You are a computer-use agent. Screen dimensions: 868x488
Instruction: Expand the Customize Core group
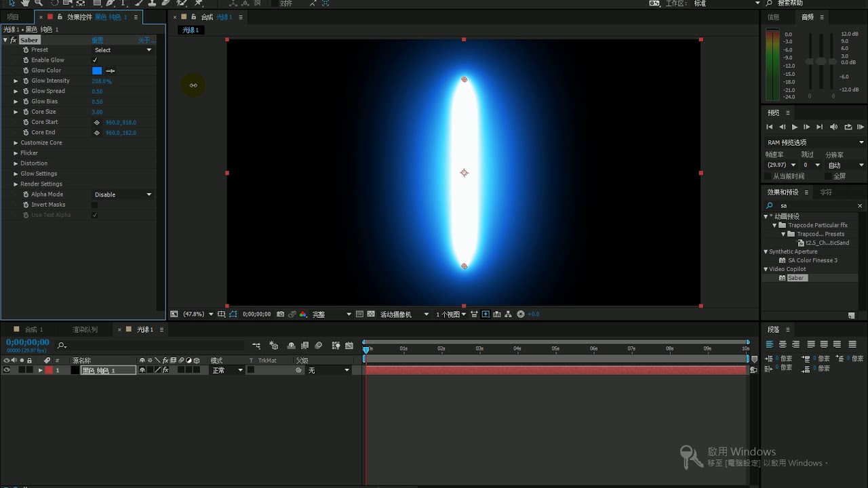[16, 143]
